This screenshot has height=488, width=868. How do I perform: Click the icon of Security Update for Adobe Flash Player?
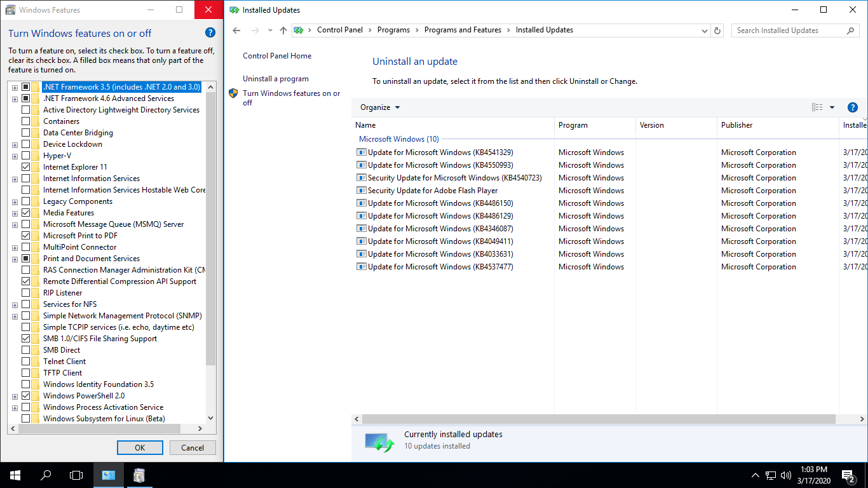(361, 191)
